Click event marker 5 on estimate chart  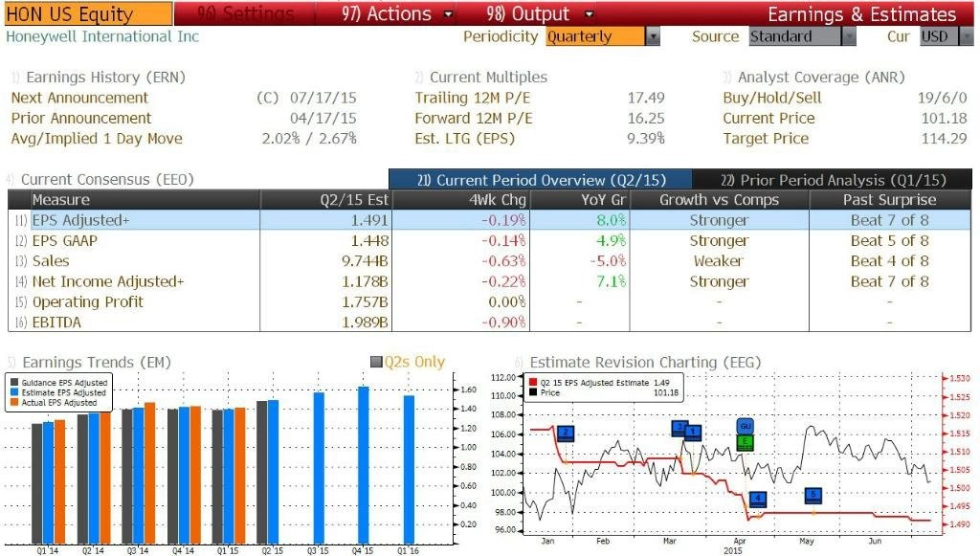coord(813,495)
